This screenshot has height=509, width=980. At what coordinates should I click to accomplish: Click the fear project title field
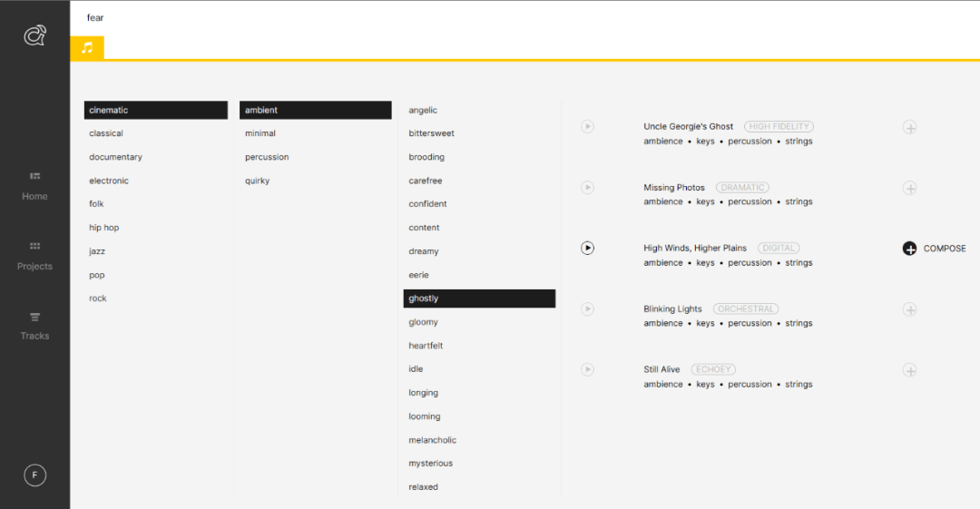click(x=95, y=18)
